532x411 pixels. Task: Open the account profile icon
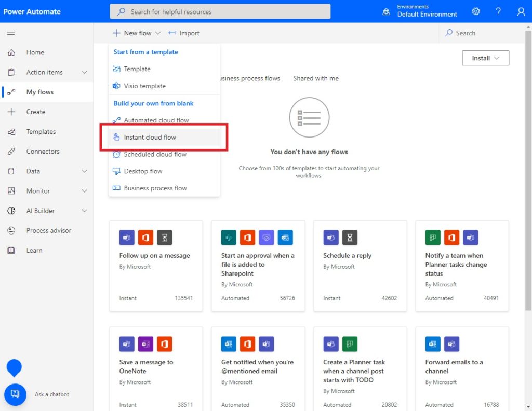coord(521,12)
